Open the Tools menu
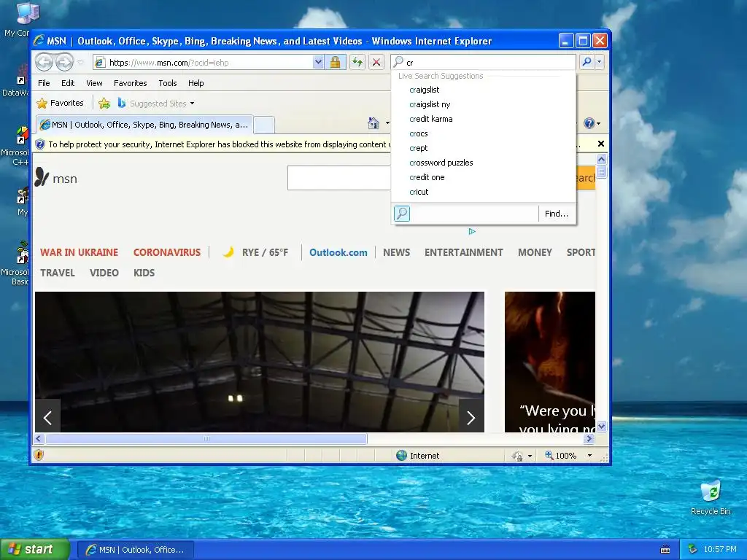The width and height of the screenshot is (747, 560). [168, 83]
